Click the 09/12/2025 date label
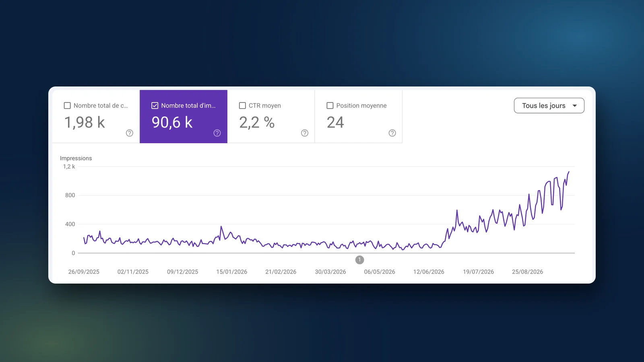The width and height of the screenshot is (644, 362). click(x=183, y=272)
